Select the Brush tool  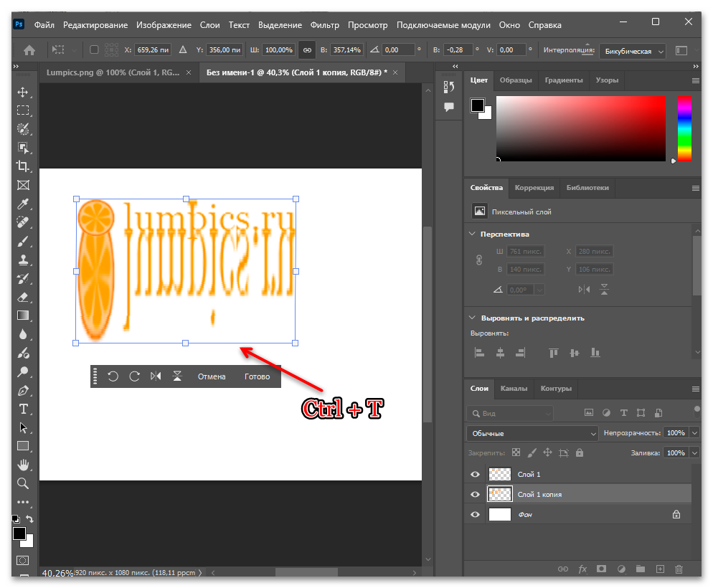(x=23, y=241)
